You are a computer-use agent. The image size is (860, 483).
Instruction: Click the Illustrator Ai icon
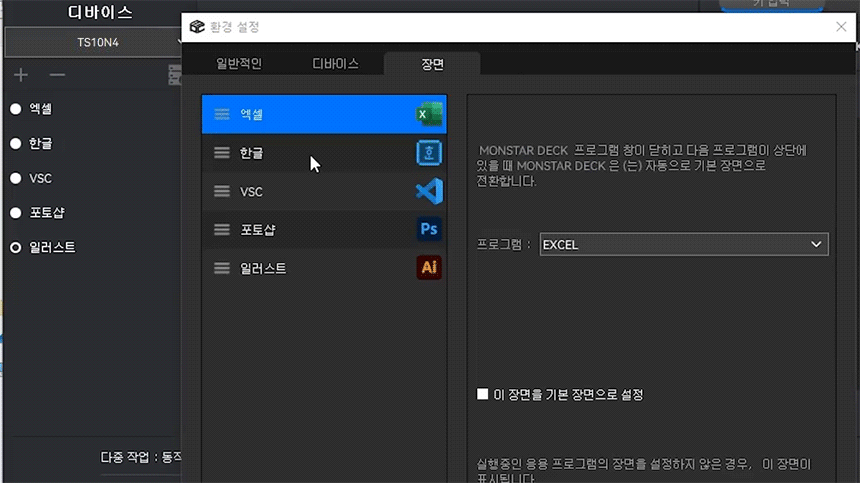coord(429,268)
